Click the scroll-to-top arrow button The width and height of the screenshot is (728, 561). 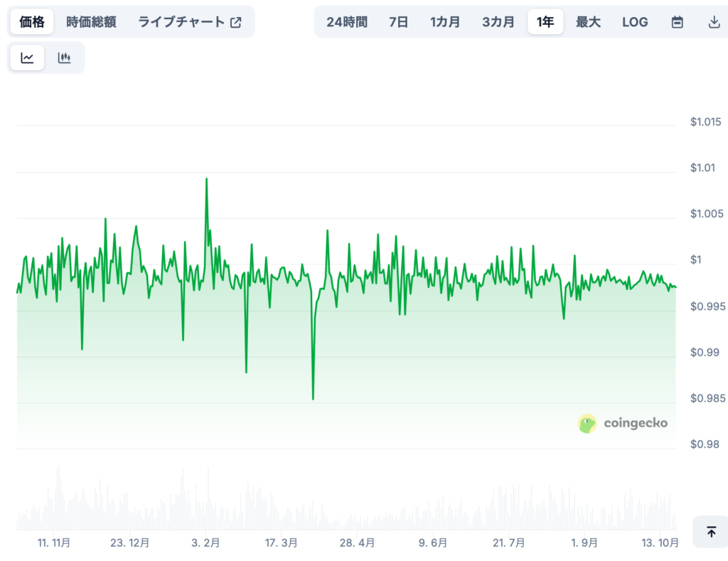click(x=711, y=532)
